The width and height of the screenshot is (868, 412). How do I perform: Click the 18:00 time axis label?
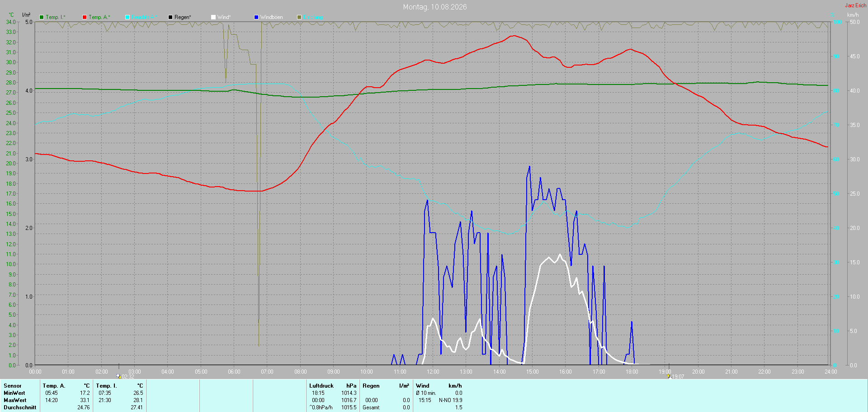pyautogui.click(x=632, y=372)
